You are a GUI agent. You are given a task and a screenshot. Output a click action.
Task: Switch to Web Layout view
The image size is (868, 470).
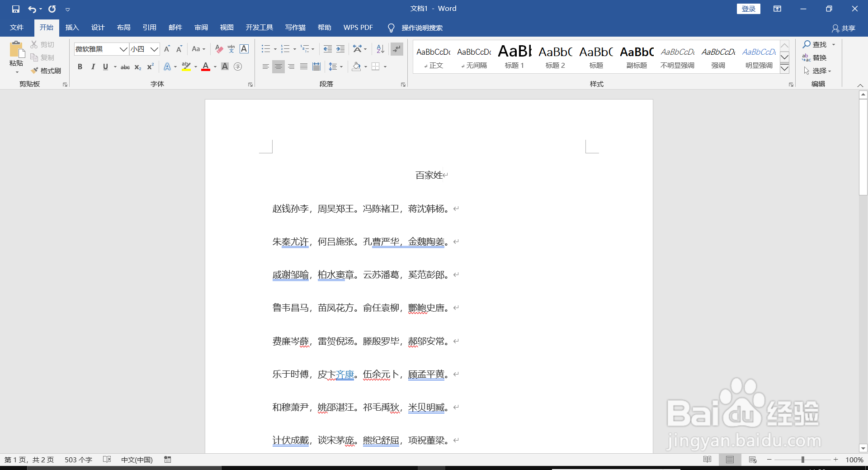coord(753,460)
